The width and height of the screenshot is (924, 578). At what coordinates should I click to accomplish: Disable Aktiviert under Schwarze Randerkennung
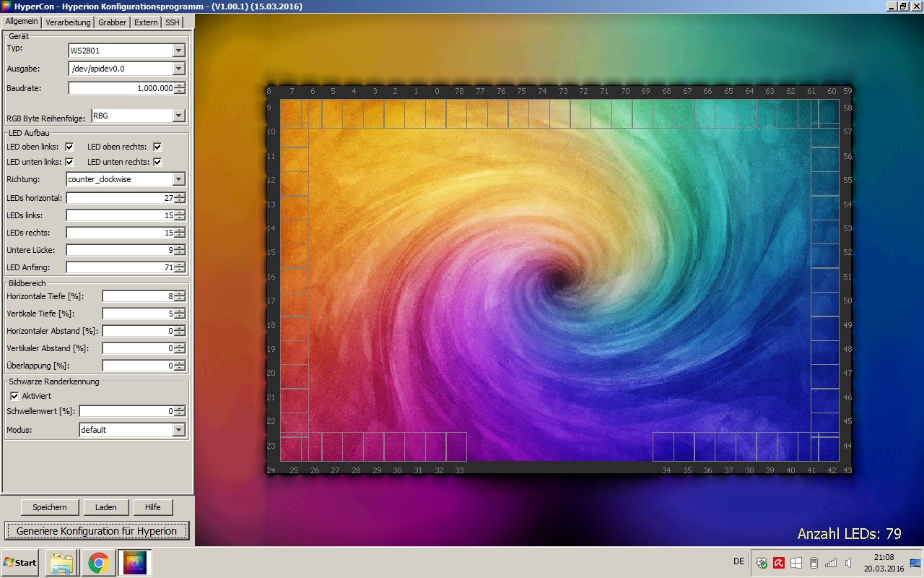click(14, 396)
